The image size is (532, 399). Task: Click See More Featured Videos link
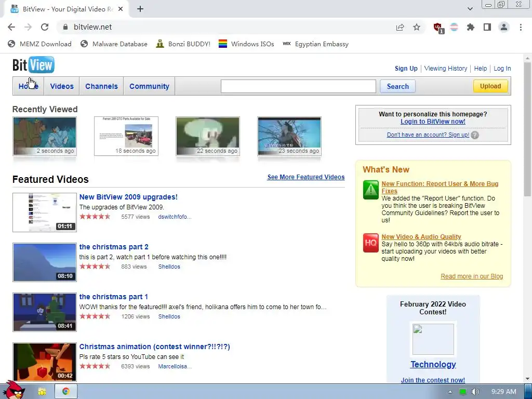click(305, 177)
